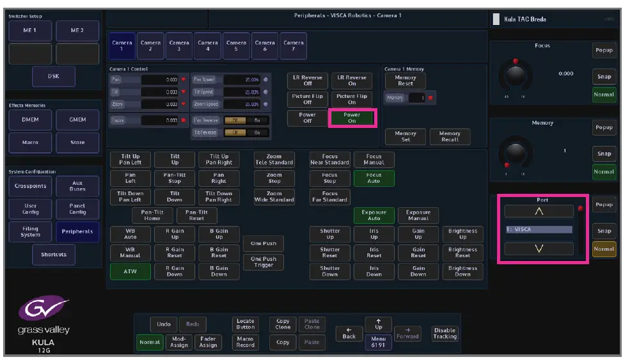Image resolution: width=639 pixels, height=364 pixels.
Task: Set Picture Flip On
Action: coord(352,99)
